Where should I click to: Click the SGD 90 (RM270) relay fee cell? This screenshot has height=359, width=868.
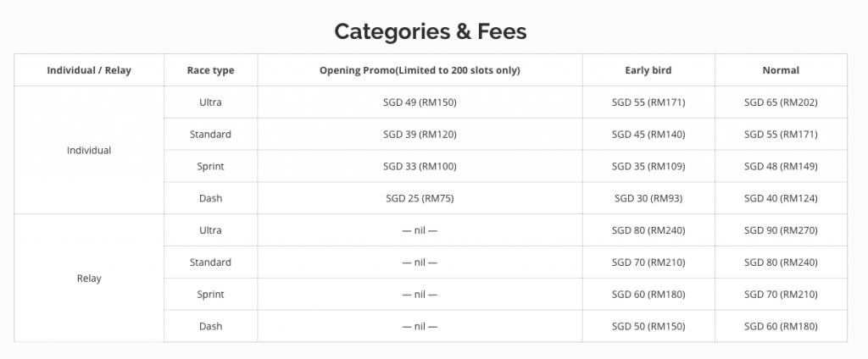781,230
